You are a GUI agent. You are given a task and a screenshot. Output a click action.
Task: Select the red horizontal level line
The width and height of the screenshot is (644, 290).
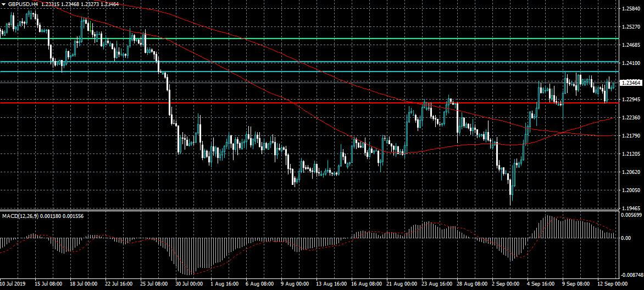309,103
